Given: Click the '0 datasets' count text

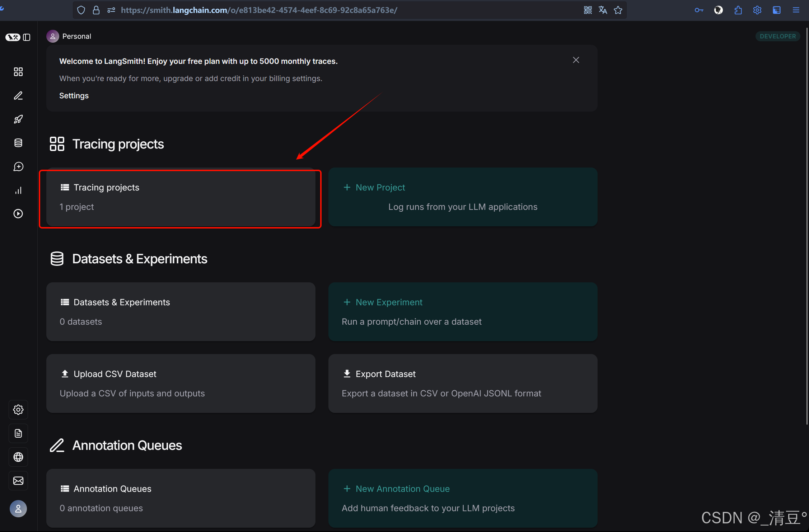Looking at the screenshot, I should (81, 322).
